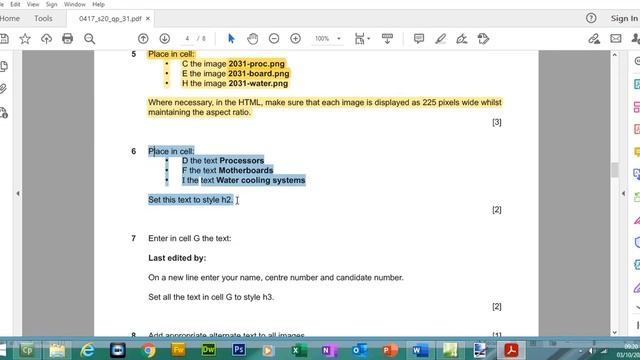Open the zoom level 100% dropdown
640x360 pixels.
point(327,39)
